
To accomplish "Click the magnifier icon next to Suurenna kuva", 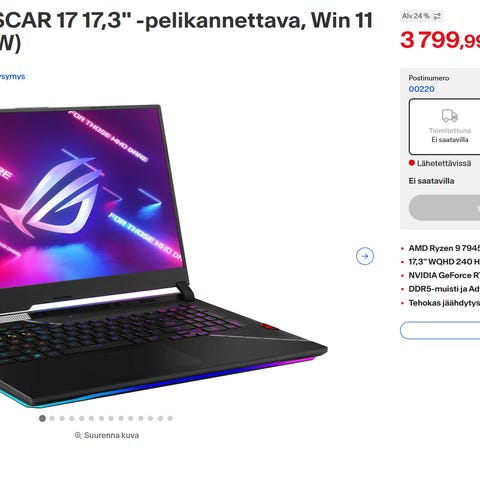I will [78, 435].
